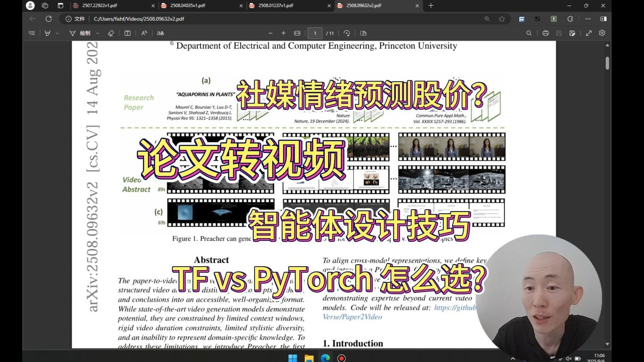Screen dimensions: 644x362
Task: Click the scrollbar up arrow
Action: [607, 45]
